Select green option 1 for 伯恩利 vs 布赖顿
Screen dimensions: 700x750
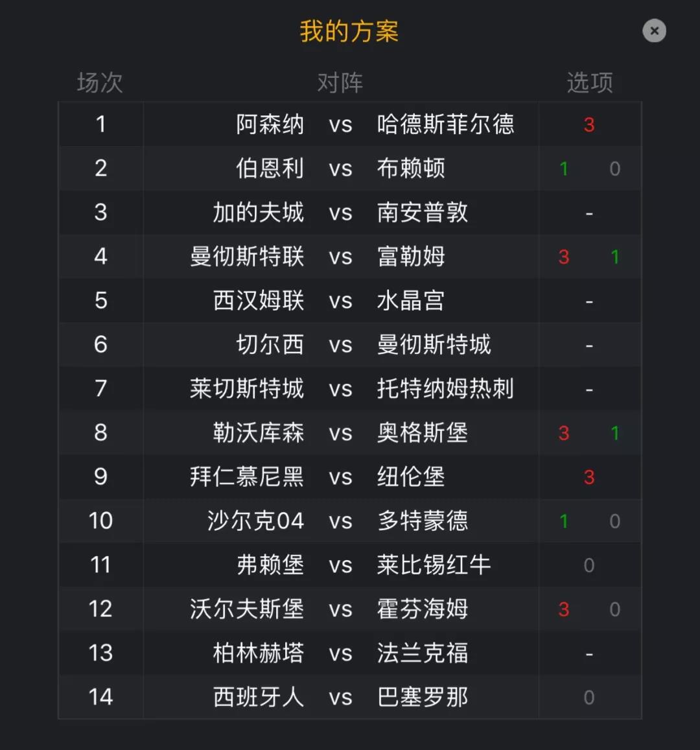564,169
